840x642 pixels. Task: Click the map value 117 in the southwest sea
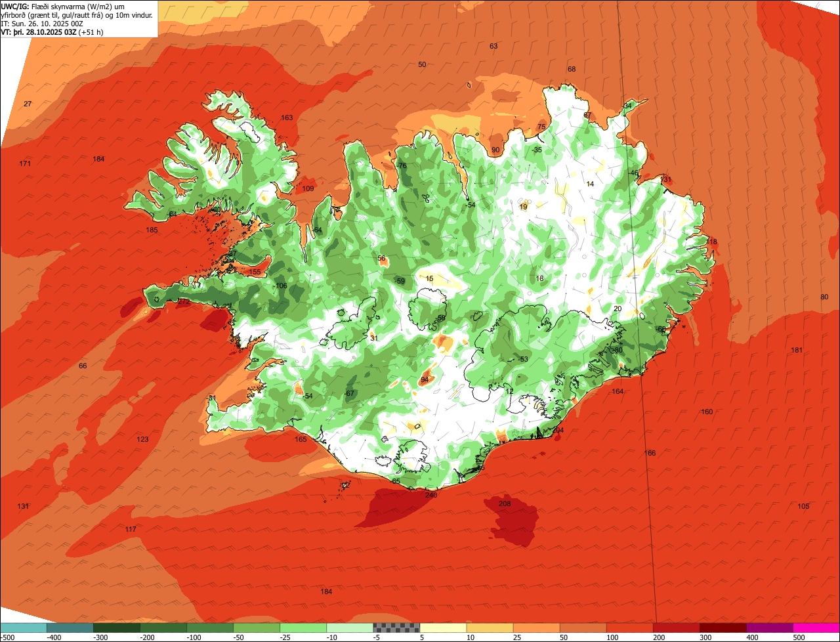[x=131, y=529]
